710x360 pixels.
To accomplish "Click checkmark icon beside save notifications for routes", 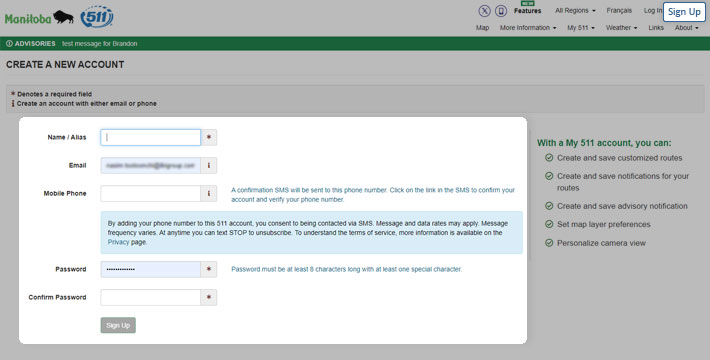I will [549, 176].
